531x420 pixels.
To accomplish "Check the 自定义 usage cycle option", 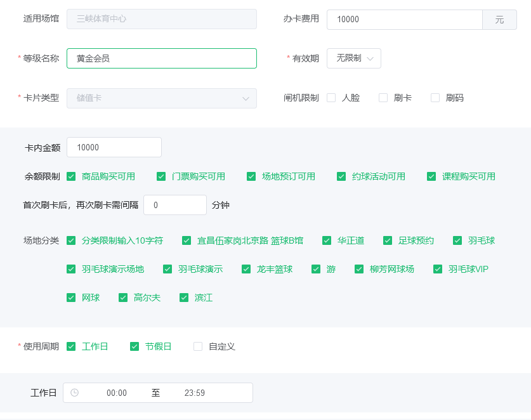I will 197,346.
